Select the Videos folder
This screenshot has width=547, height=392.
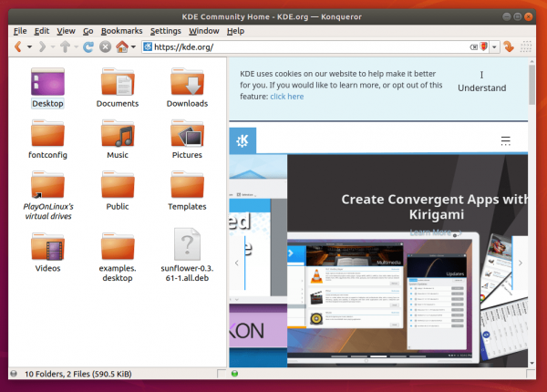pos(47,253)
